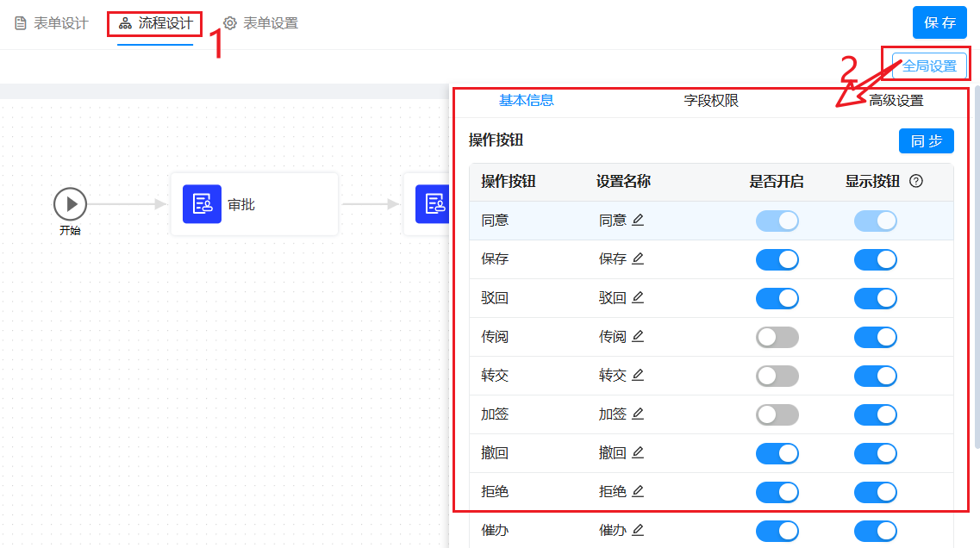Click the edit icon for 转交

pos(638,376)
